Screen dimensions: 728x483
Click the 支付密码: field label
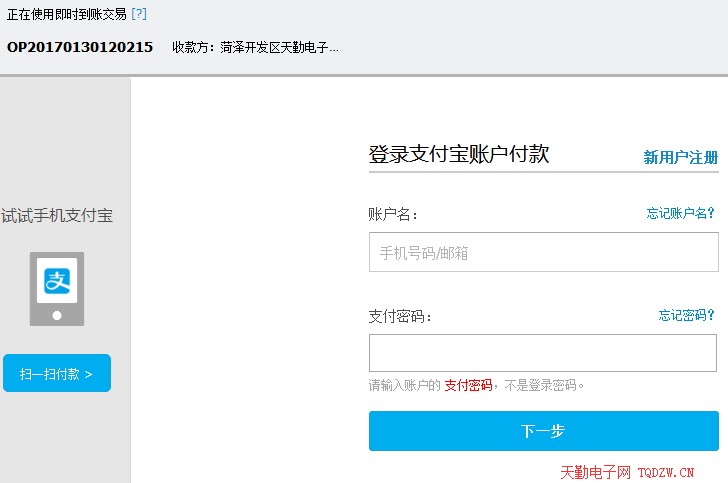tap(400, 316)
